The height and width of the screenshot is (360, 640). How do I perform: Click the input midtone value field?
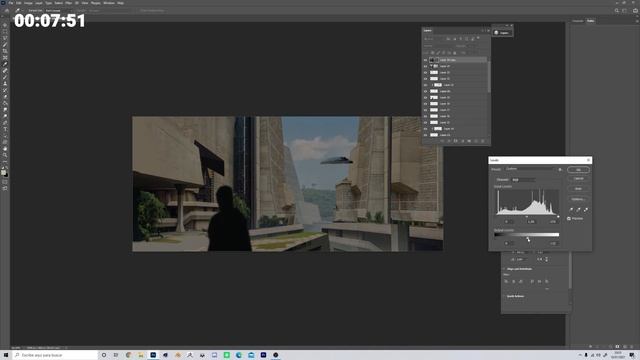tap(531, 222)
